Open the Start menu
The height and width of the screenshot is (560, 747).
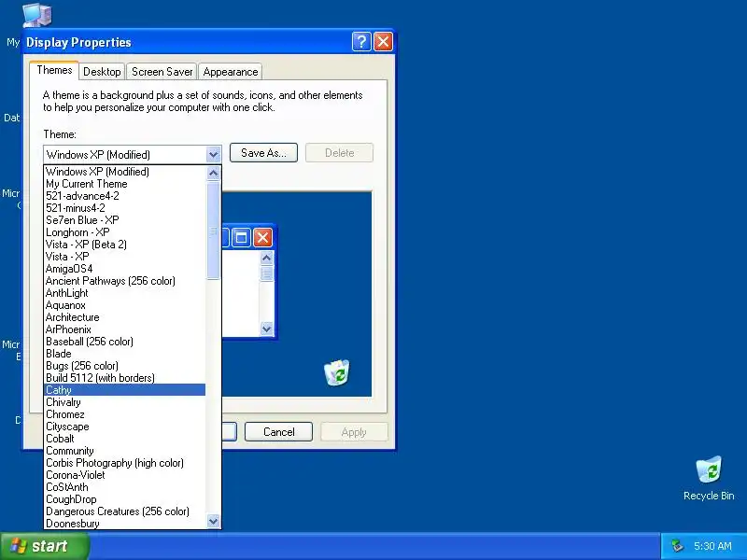(45, 546)
